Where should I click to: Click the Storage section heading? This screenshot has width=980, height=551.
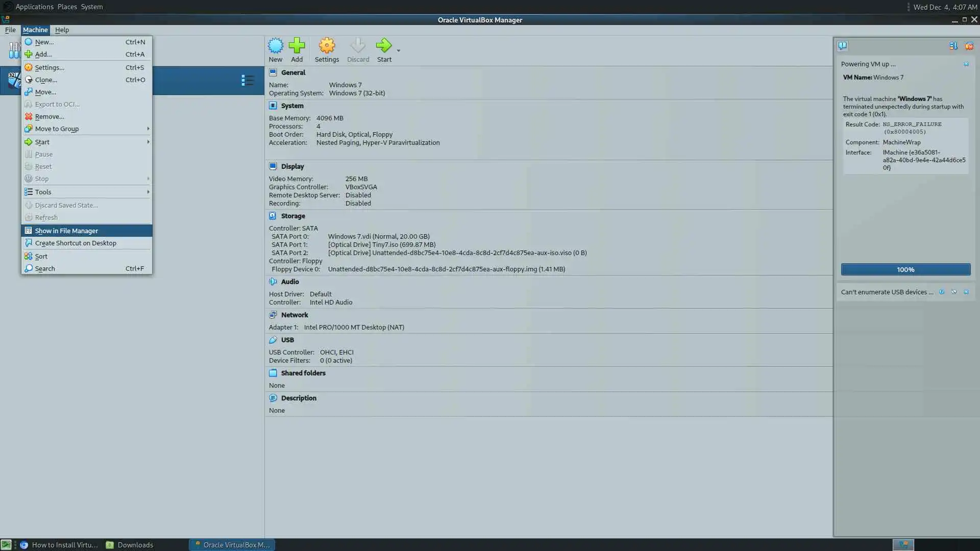292,216
